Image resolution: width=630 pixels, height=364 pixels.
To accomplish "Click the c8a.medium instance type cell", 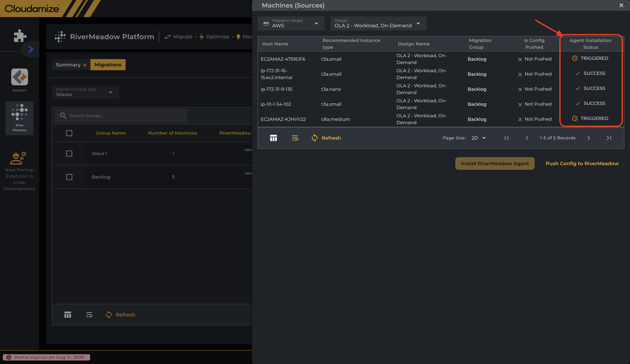I will [335, 119].
